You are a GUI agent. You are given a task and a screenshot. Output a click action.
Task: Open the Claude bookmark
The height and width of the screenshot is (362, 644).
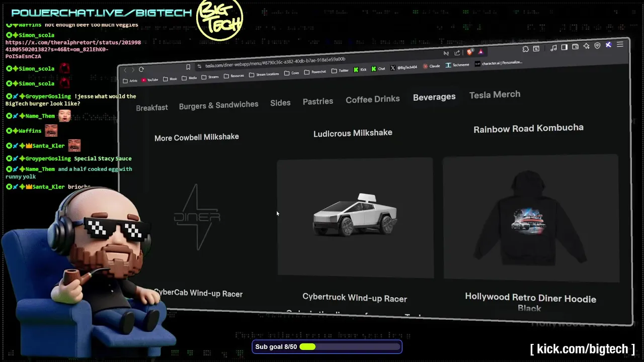tap(432, 66)
